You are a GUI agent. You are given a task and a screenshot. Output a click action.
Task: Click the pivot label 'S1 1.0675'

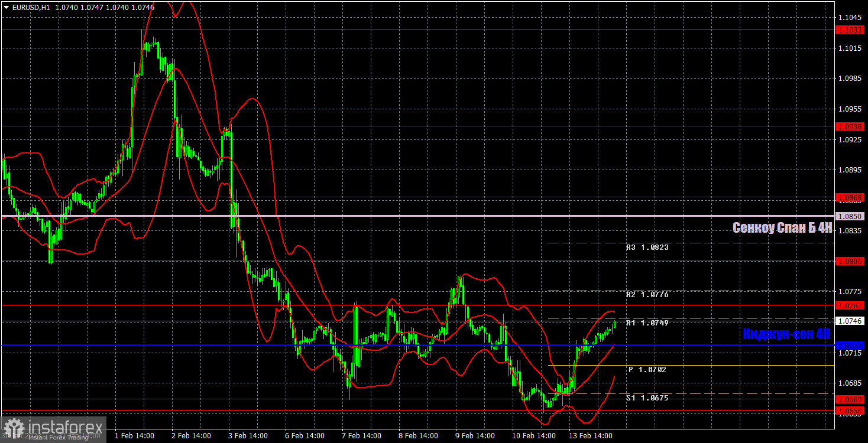click(x=647, y=398)
